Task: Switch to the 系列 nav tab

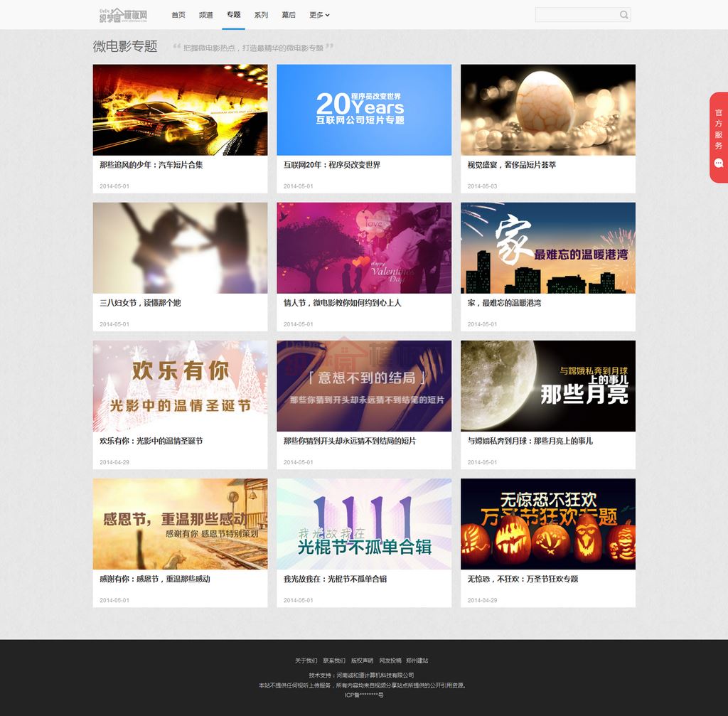Action: (x=261, y=15)
